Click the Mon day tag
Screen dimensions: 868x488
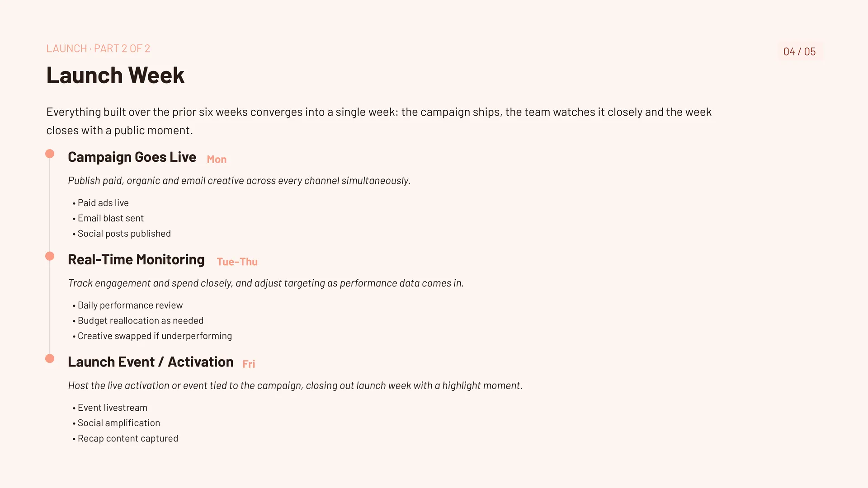(x=217, y=160)
